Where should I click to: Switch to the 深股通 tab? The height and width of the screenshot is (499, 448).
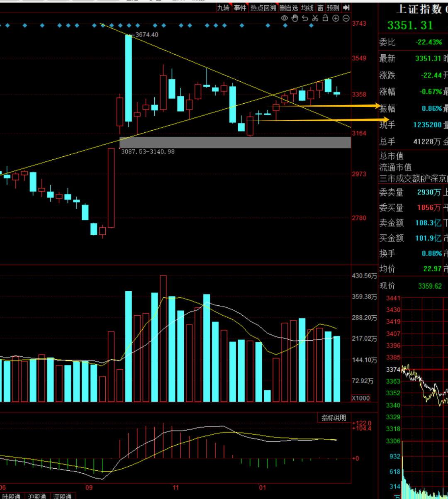(x=62, y=496)
